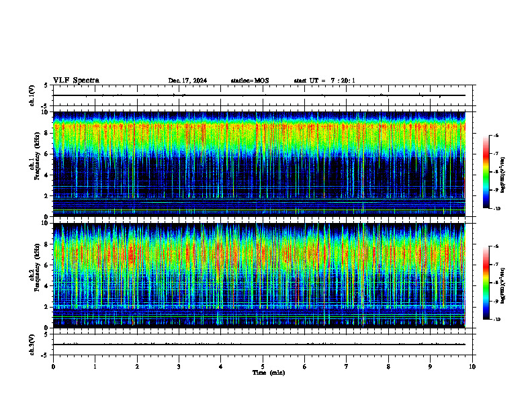The image size is (532, 411).
Task: Select the "Time (min)" x-axis label
Action: tap(269, 373)
